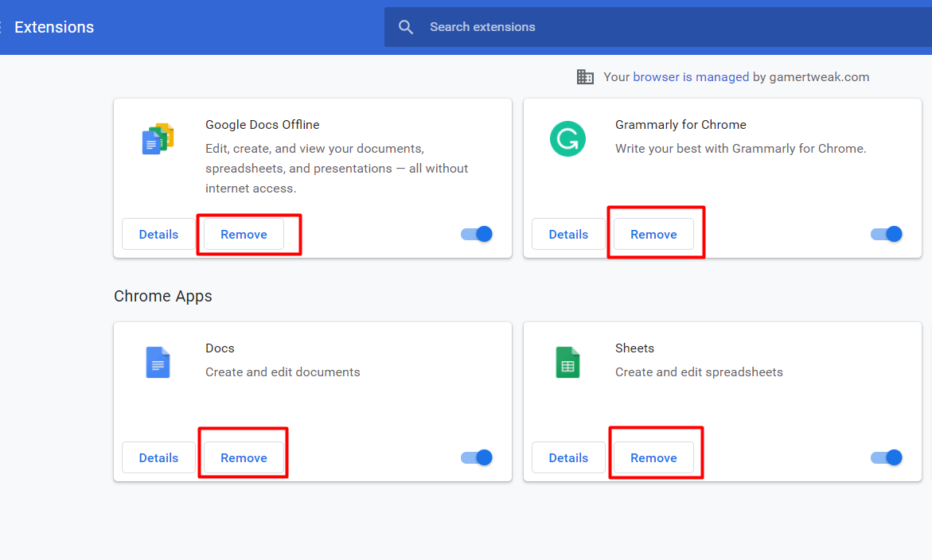Image resolution: width=932 pixels, height=560 pixels.
Task: Switch off the Docs app toggle
Action: tap(477, 457)
